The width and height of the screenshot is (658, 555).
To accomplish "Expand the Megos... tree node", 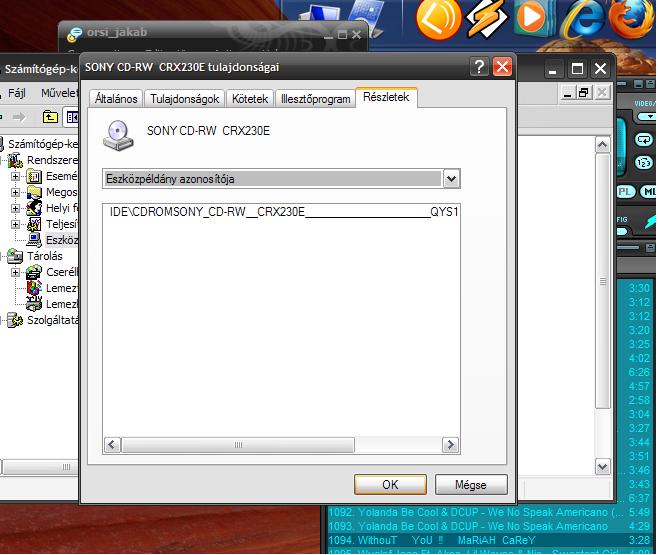I will pyautogui.click(x=16, y=193).
